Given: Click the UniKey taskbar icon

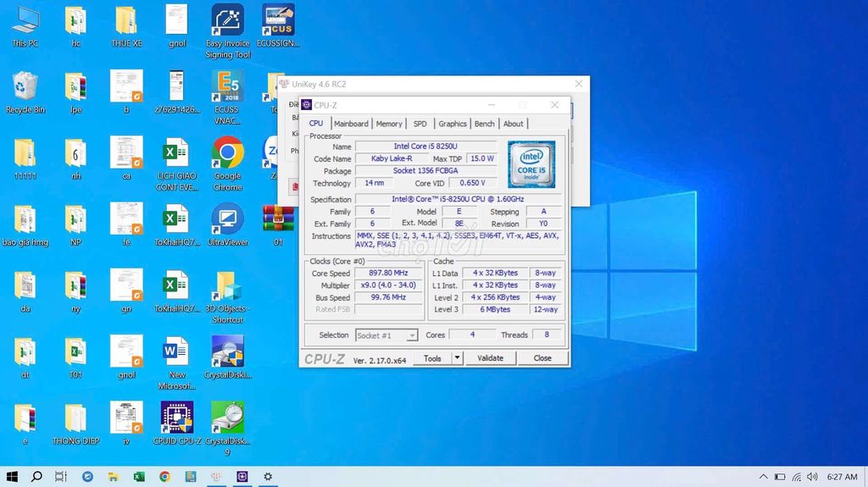Looking at the screenshot, I should (x=216, y=477).
